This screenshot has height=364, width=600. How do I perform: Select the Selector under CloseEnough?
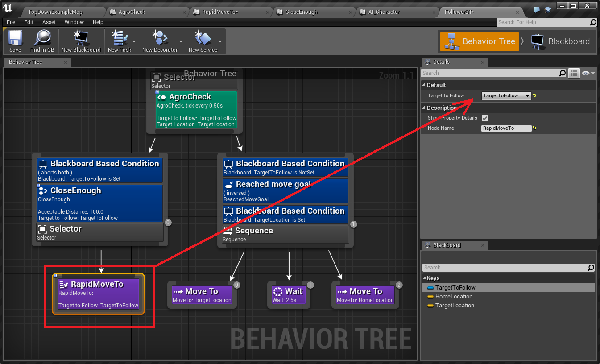(x=100, y=232)
